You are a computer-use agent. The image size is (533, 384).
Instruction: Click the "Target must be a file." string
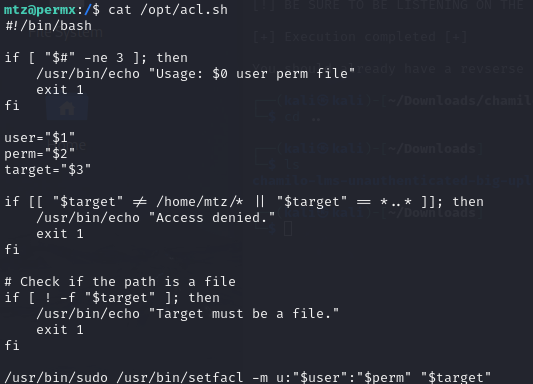244,314
